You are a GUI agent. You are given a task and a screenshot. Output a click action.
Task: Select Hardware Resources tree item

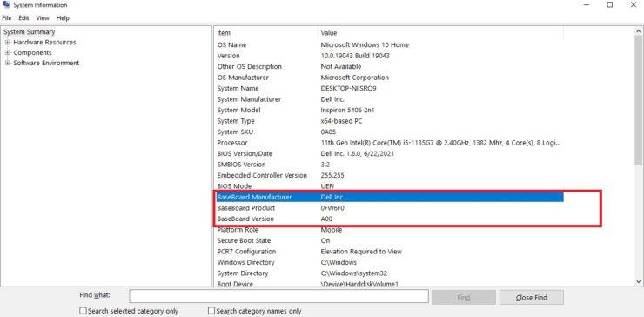[x=44, y=43]
